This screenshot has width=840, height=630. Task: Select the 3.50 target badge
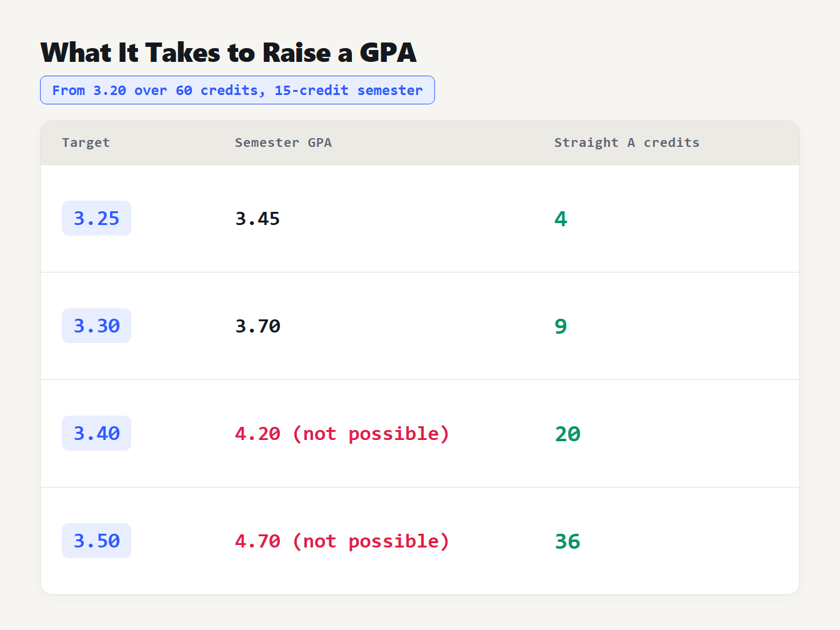point(96,541)
